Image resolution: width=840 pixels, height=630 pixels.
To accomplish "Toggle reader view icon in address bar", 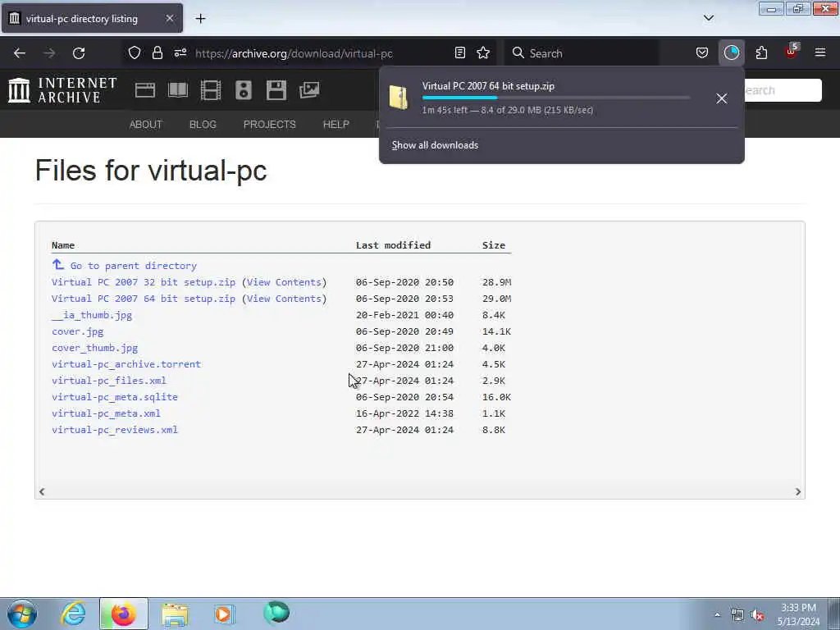I will tap(459, 52).
